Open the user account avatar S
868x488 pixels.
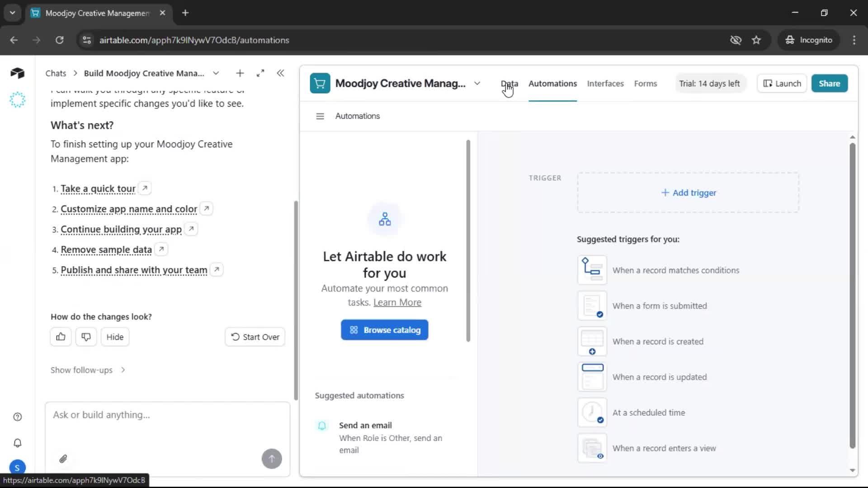[x=17, y=468]
